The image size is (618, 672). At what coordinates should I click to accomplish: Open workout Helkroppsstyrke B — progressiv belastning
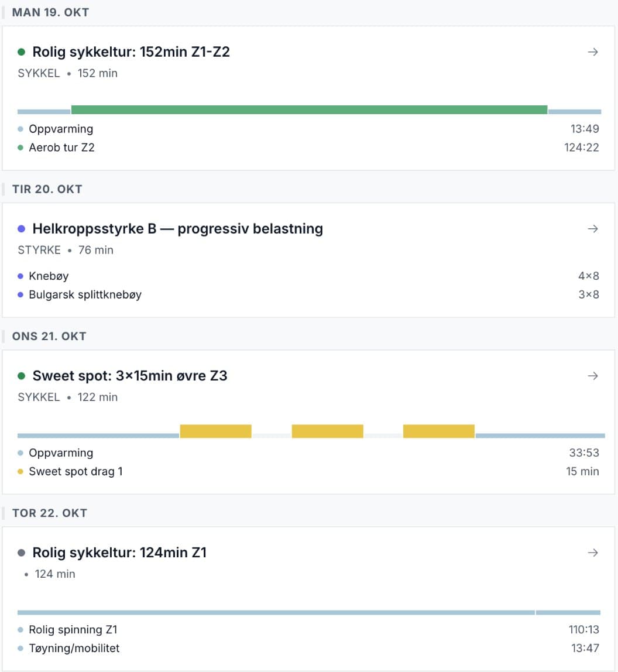pyautogui.click(x=178, y=228)
